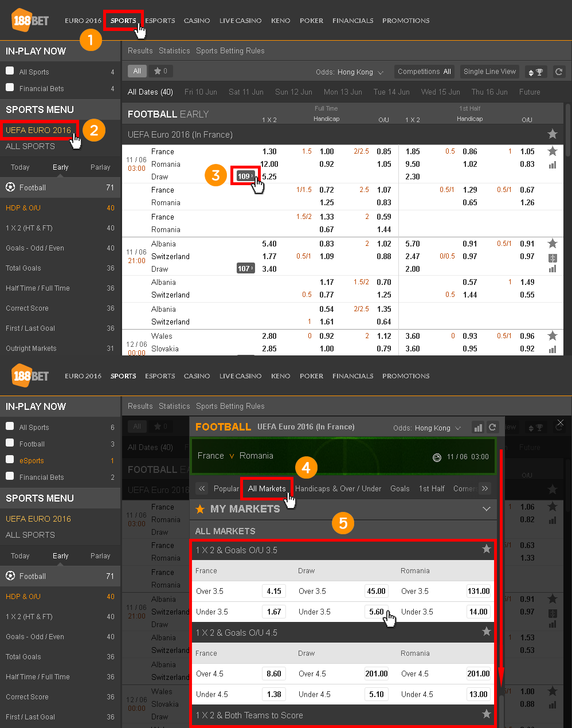The height and width of the screenshot is (728, 572).
Task: Open the trophy sort-order dropdown in the upper toolbar
Action: click(x=535, y=72)
